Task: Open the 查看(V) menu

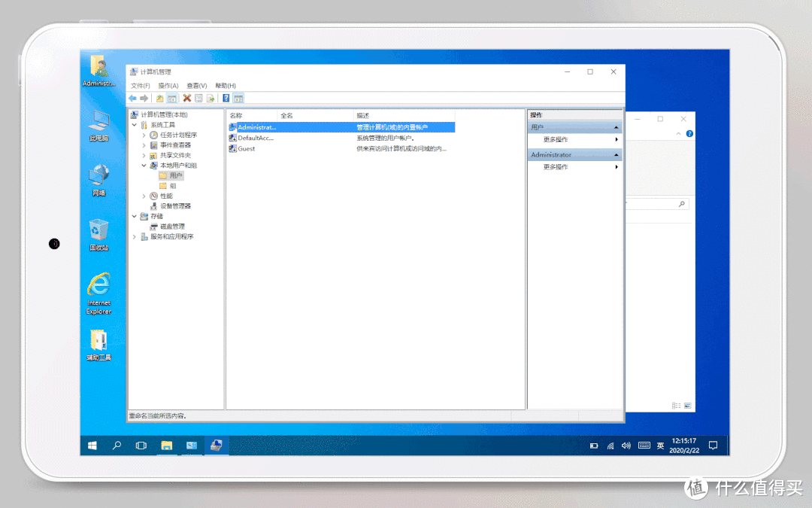Action: tap(197, 86)
